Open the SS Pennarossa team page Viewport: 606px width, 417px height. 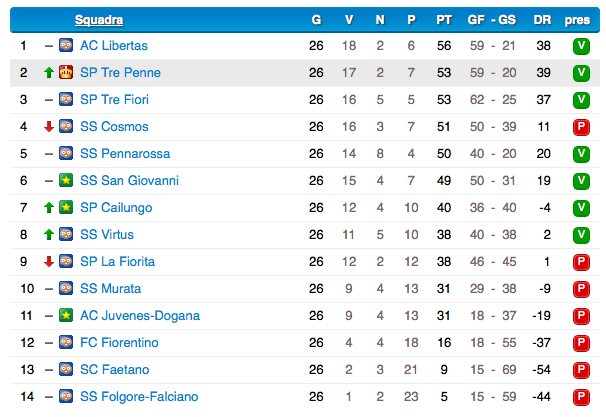pyautogui.click(x=125, y=153)
